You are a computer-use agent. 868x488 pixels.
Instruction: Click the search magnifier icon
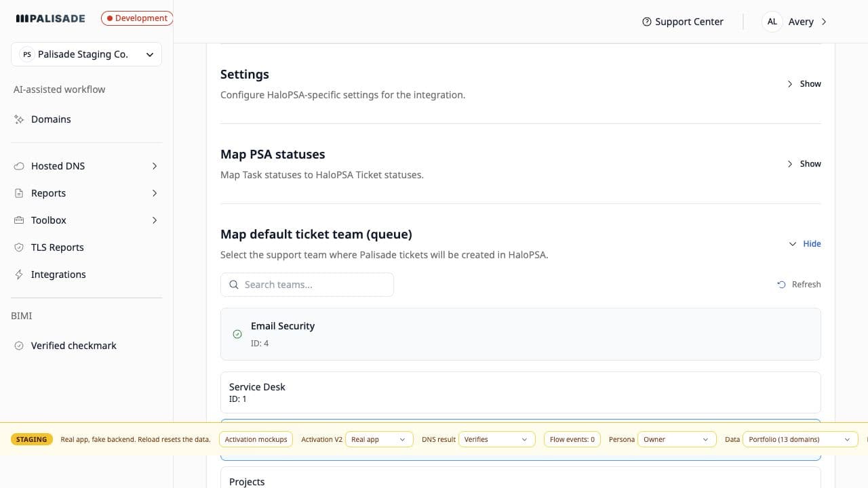click(234, 285)
